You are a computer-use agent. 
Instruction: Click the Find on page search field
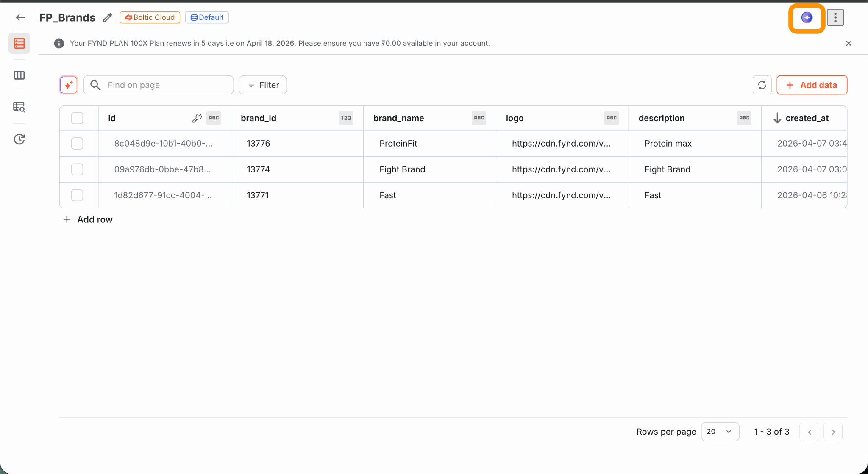(165, 85)
